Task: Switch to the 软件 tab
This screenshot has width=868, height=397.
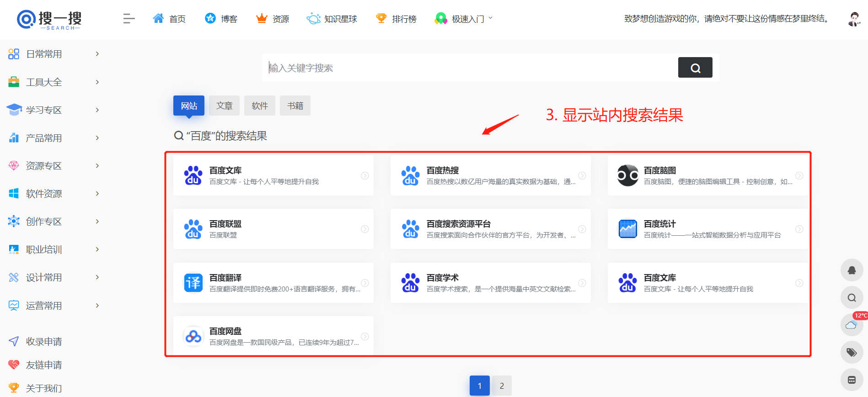Action: (260, 106)
